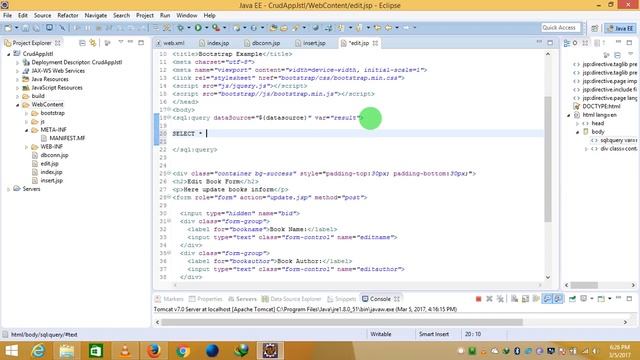Open Project Explorer View Menu triangle
This screenshot has width=640, height=360.
121,42
